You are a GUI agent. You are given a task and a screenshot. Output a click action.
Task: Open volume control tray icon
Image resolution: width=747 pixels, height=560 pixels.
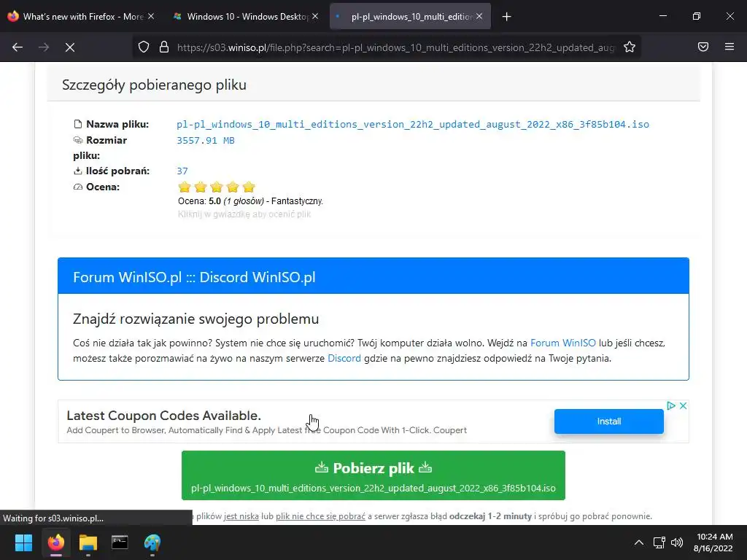pos(676,542)
